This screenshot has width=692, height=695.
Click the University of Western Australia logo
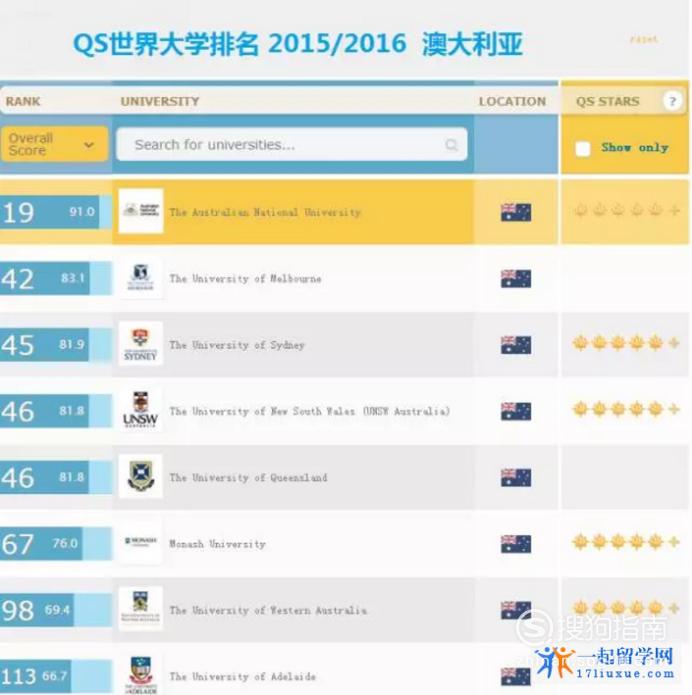pyautogui.click(x=141, y=609)
